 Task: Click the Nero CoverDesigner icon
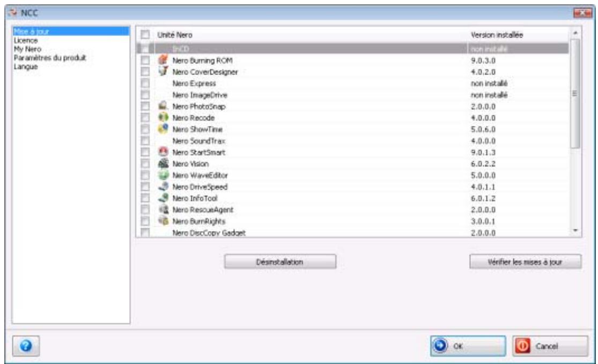[163, 71]
